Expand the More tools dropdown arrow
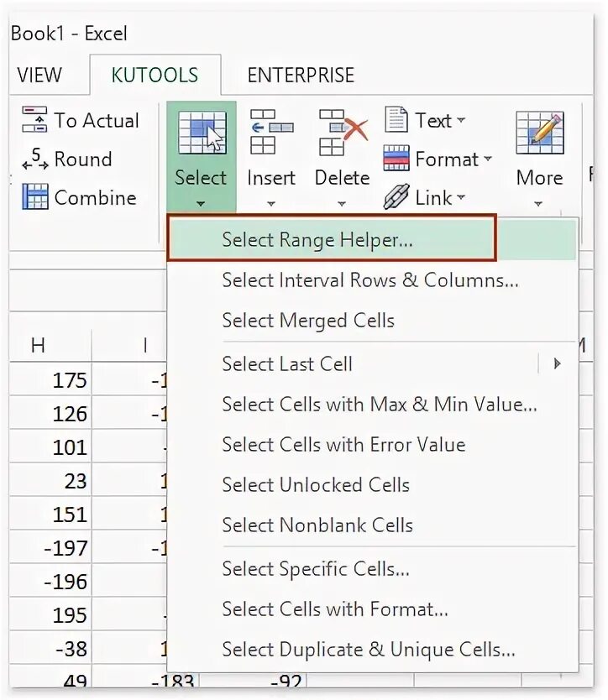608x700 pixels. click(539, 203)
